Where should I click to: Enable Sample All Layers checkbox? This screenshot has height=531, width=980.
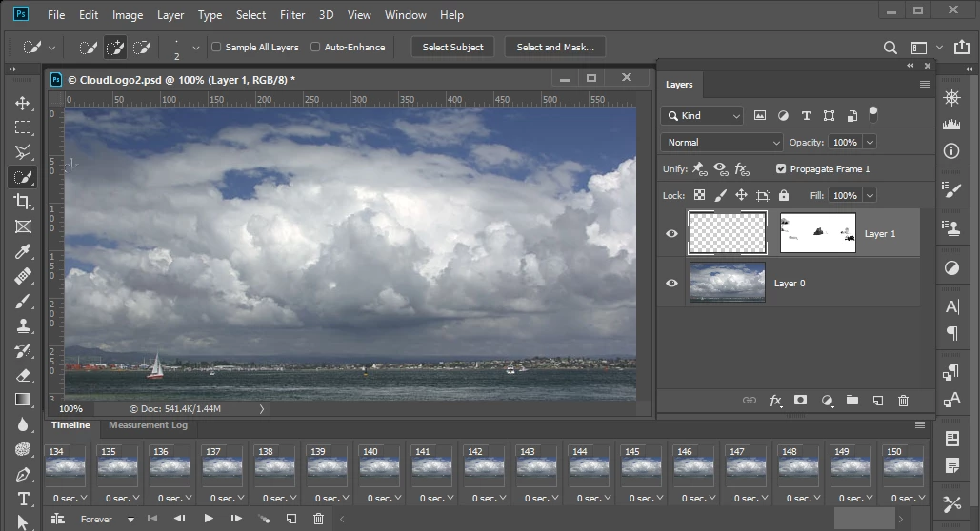(216, 47)
